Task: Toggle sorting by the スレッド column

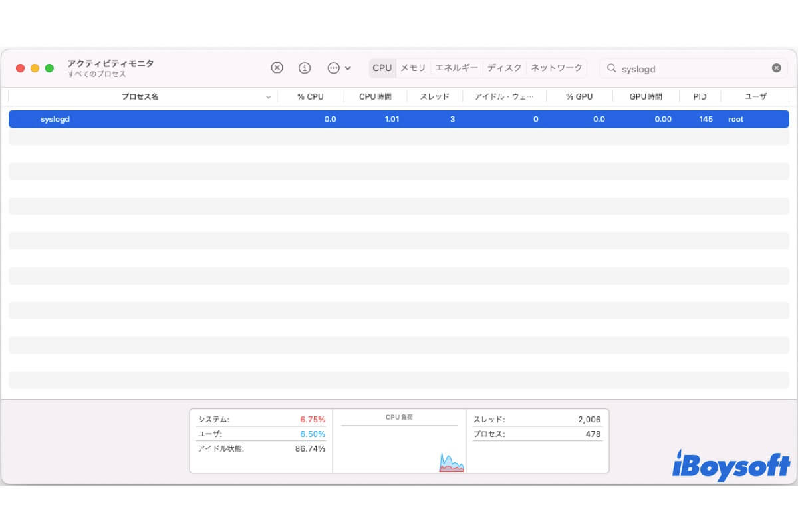Action: pos(434,96)
